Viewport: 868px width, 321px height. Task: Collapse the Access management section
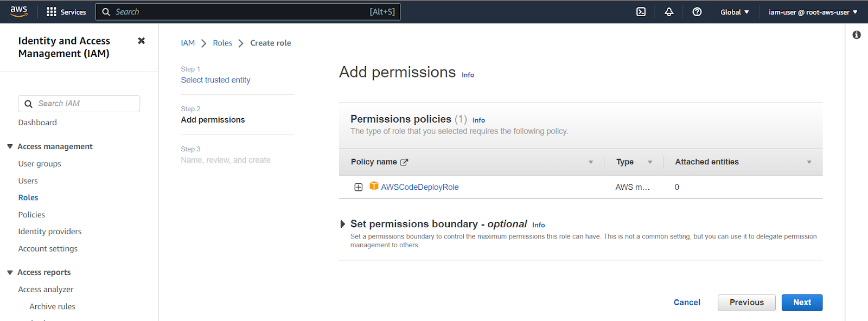pos(10,146)
